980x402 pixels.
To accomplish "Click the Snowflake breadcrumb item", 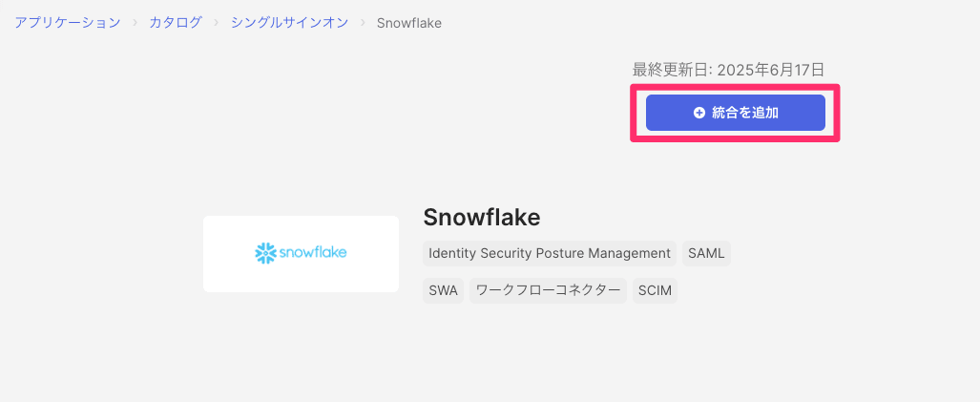I will coord(408,22).
